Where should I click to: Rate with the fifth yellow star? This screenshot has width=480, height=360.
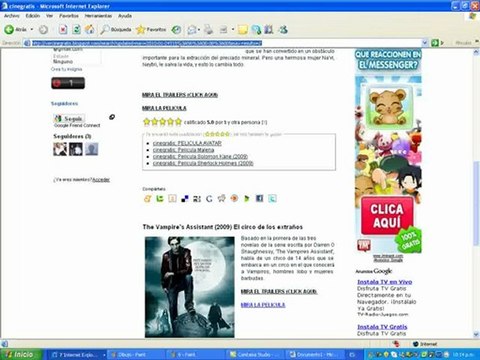[178, 122]
